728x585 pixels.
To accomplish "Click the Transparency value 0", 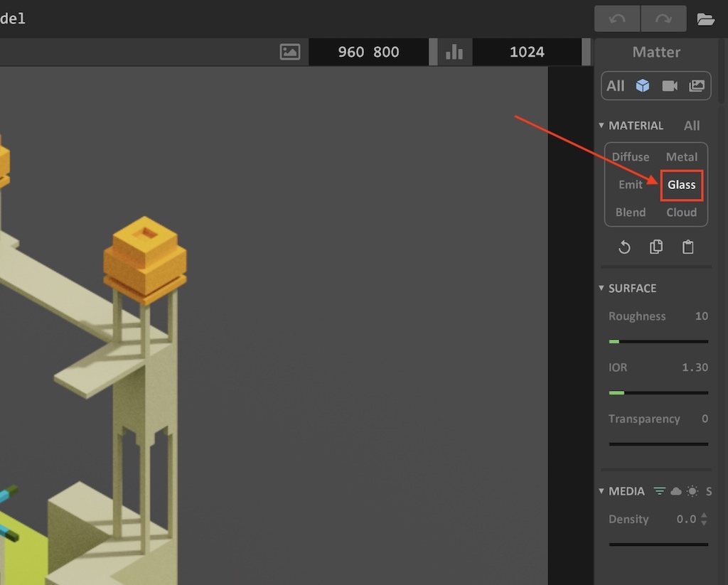I will [705, 419].
